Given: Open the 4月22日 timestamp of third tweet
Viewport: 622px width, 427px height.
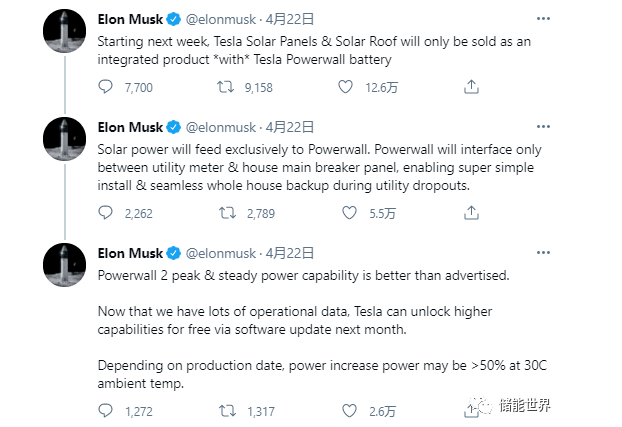Looking at the screenshot, I should coord(288,252).
